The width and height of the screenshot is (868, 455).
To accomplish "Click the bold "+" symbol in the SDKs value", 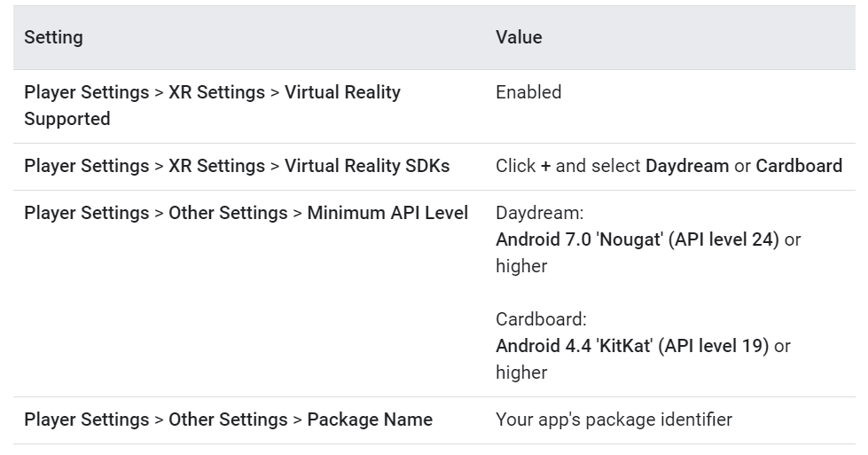I will pyautogui.click(x=545, y=166).
